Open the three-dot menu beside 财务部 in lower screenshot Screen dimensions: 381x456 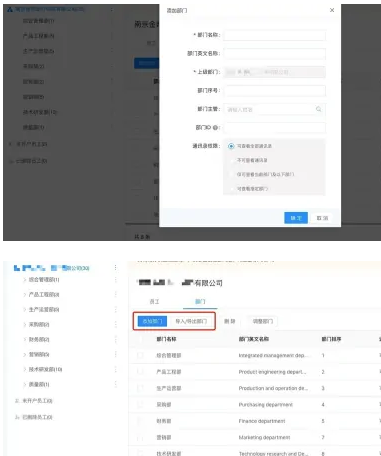click(x=115, y=339)
